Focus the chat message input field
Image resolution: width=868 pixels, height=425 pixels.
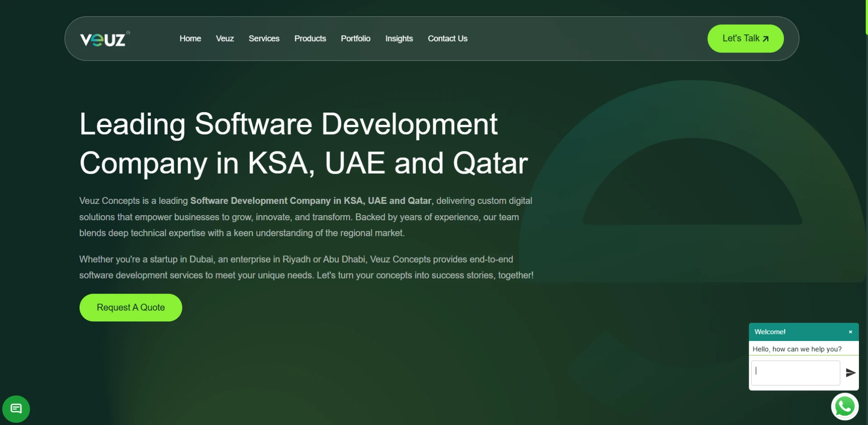click(x=796, y=373)
